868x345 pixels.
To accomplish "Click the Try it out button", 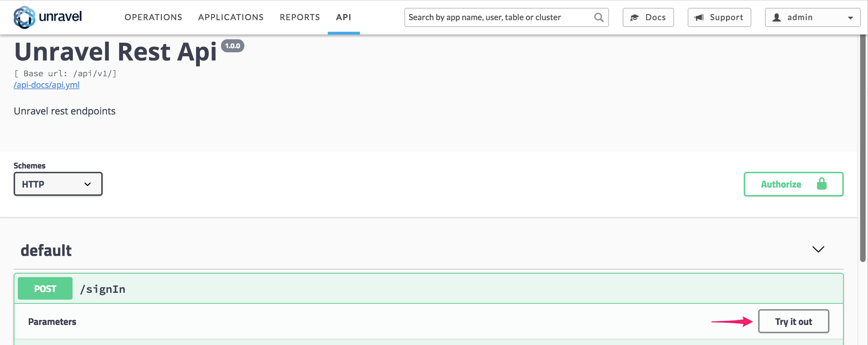I will tap(794, 321).
